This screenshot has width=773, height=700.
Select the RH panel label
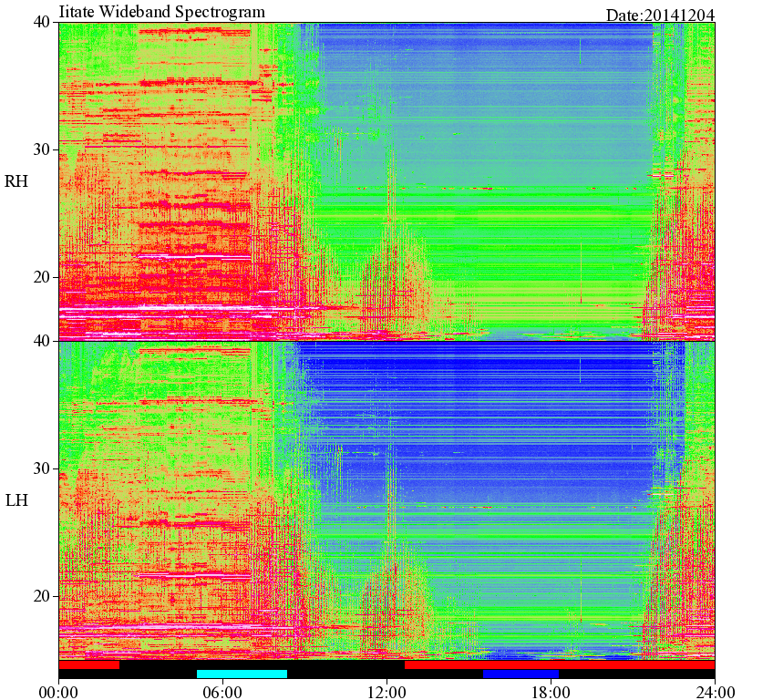pos(16,181)
